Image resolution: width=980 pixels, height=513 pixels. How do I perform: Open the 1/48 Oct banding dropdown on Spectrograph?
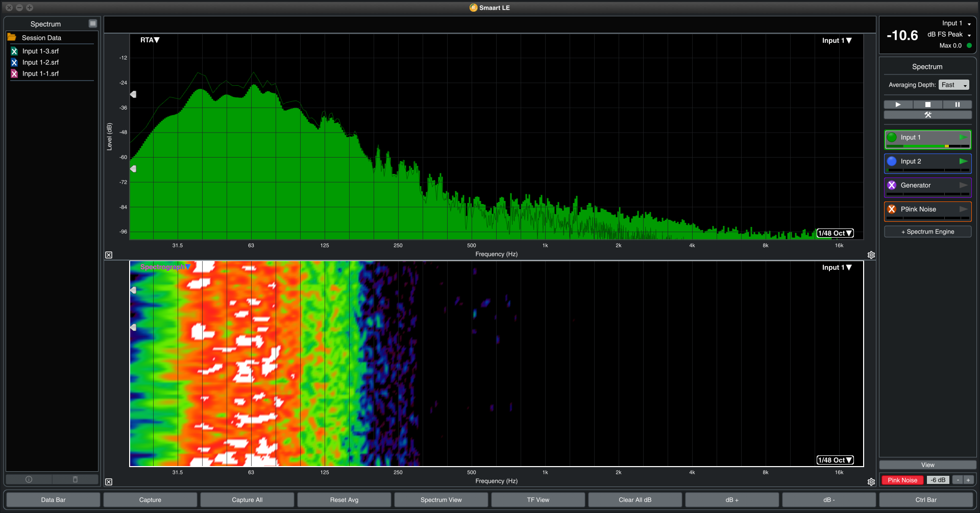pos(835,460)
